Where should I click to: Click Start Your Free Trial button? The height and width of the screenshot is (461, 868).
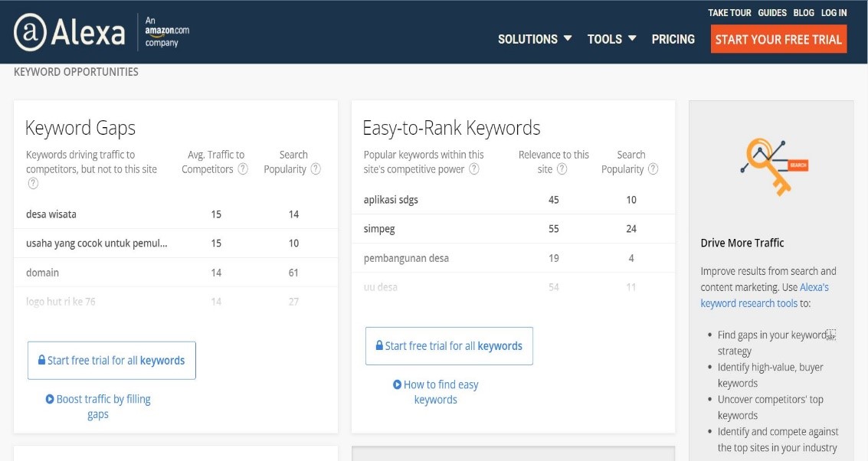tap(778, 39)
